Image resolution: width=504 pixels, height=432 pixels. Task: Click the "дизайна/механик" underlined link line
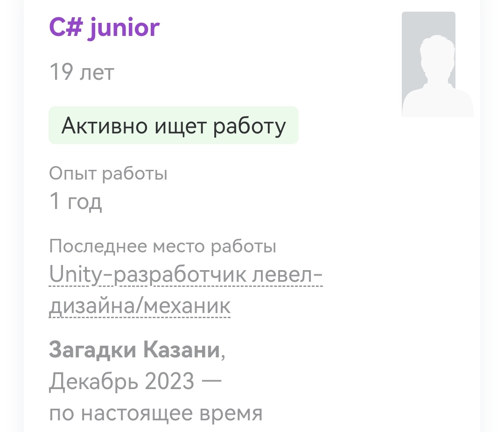(140, 307)
